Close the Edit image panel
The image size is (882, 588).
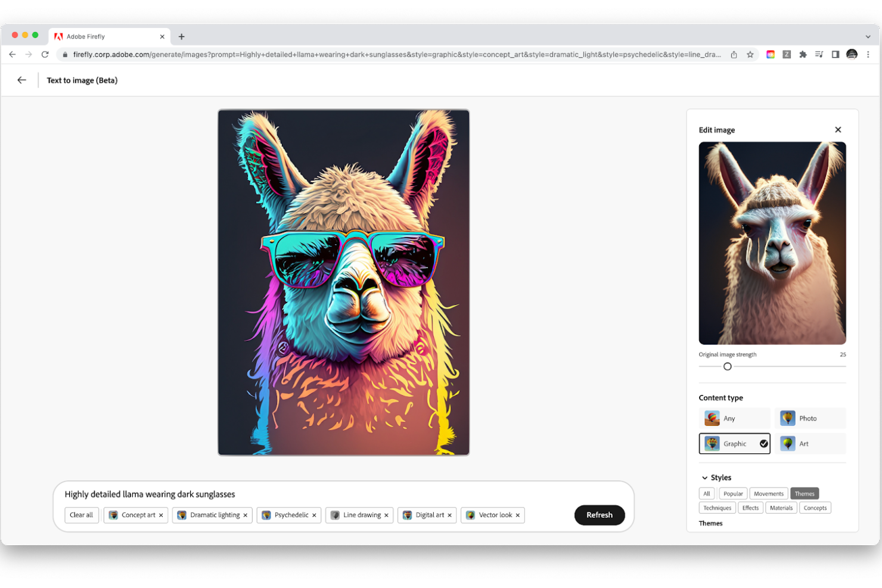pyautogui.click(x=838, y=130)
